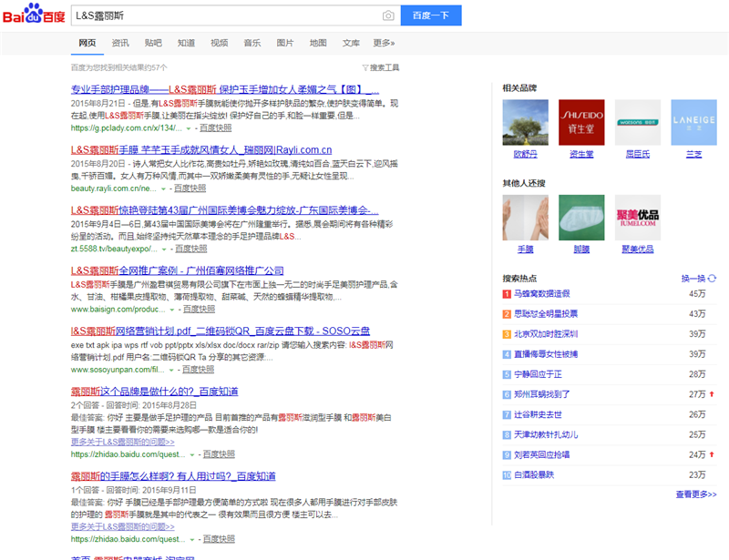Open 百度快照 for the rayli result
This screenshot has height=560, width=729.
(190, 188)
